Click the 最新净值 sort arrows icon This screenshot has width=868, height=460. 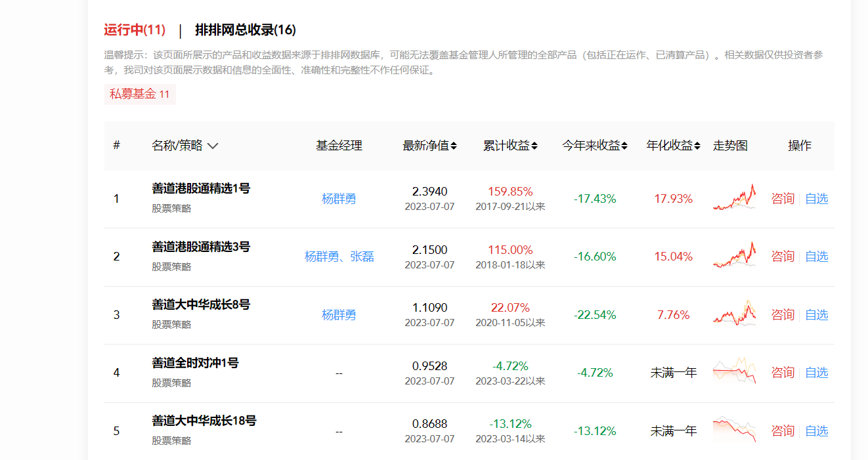(452, 146)
